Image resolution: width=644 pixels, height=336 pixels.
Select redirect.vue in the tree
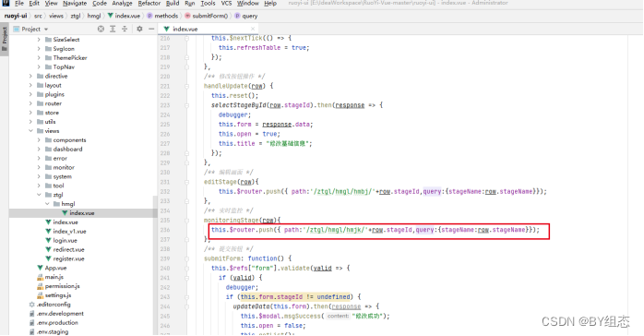tap(65, 249)
